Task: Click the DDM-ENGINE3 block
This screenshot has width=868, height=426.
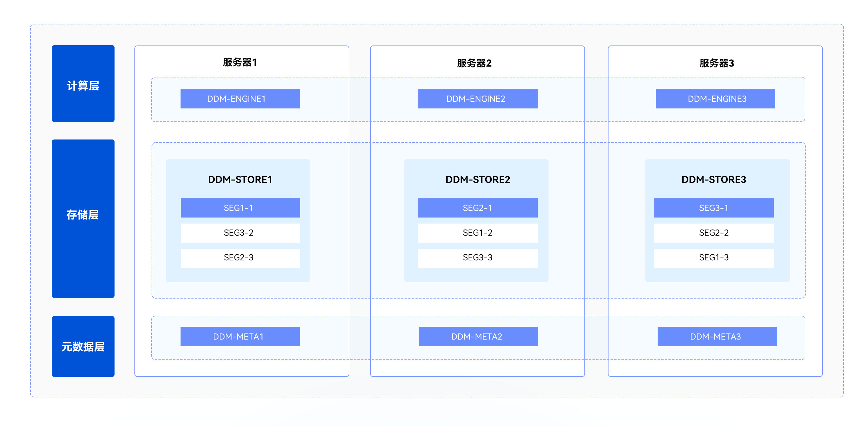Action: pos(715,99)
